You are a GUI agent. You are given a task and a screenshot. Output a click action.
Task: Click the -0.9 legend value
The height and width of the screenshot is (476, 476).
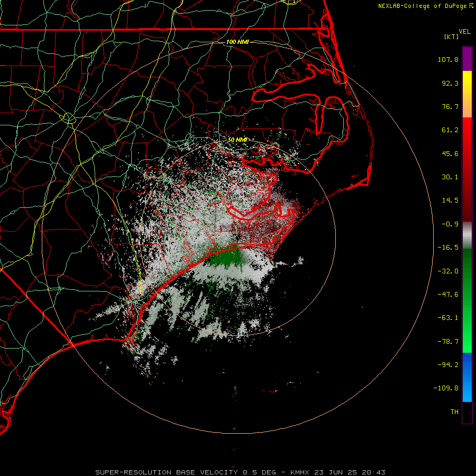tap(450, 224)
